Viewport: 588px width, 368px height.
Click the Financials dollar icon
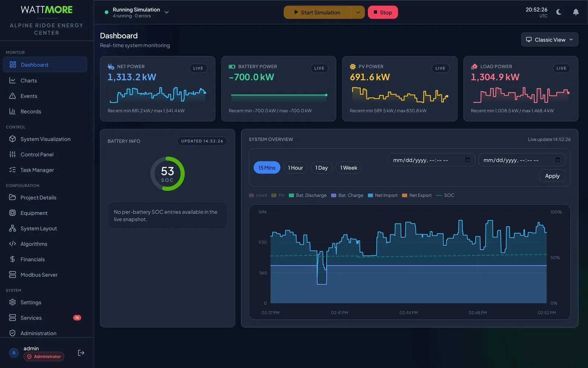(12, 259)
